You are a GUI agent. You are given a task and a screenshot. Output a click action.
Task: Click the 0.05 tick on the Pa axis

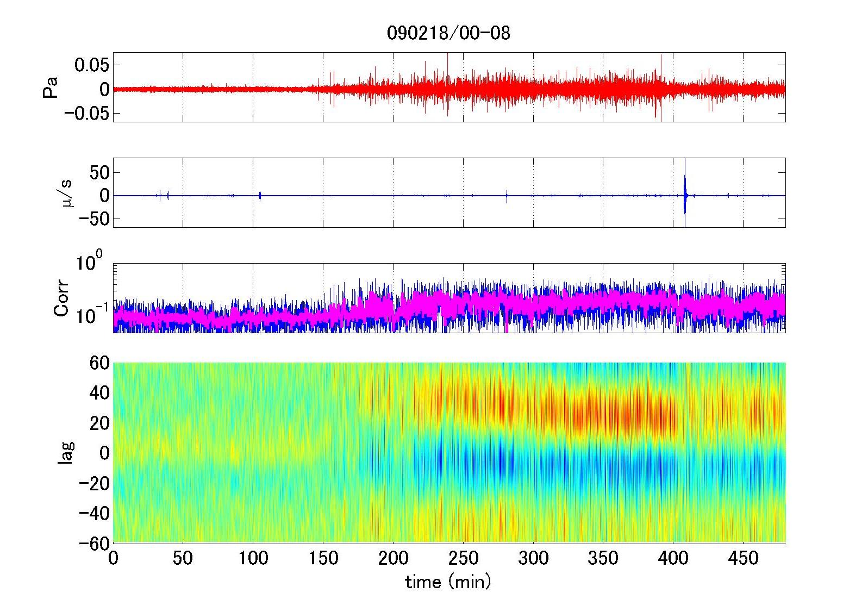pos(92,65)
